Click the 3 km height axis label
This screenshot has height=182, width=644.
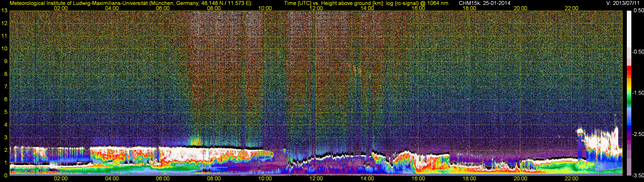click(6, 137)
